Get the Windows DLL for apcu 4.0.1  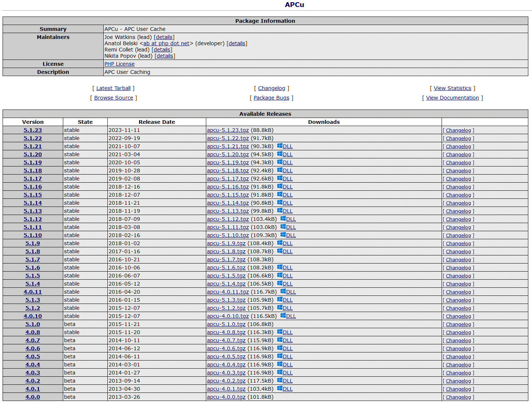pyautogui.click(x=285, y=389)
